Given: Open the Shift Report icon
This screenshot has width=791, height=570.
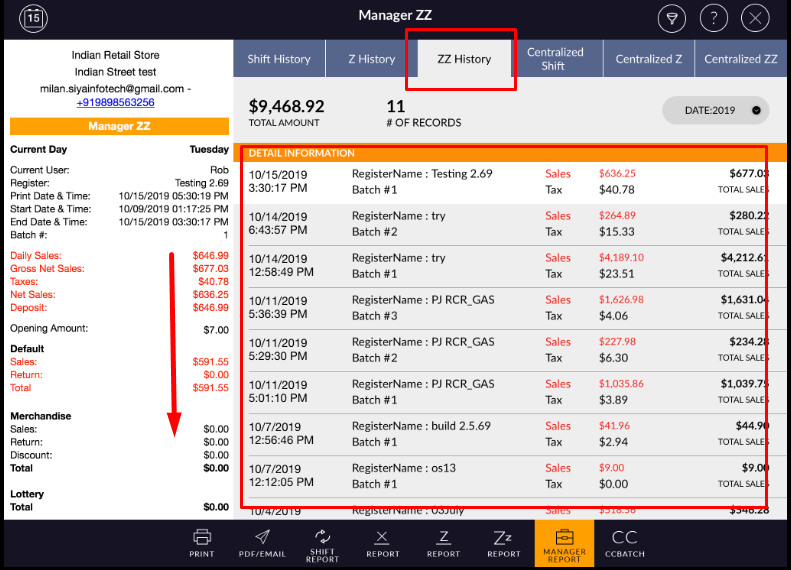Looking at the screenshot, I should pos(322,543).
